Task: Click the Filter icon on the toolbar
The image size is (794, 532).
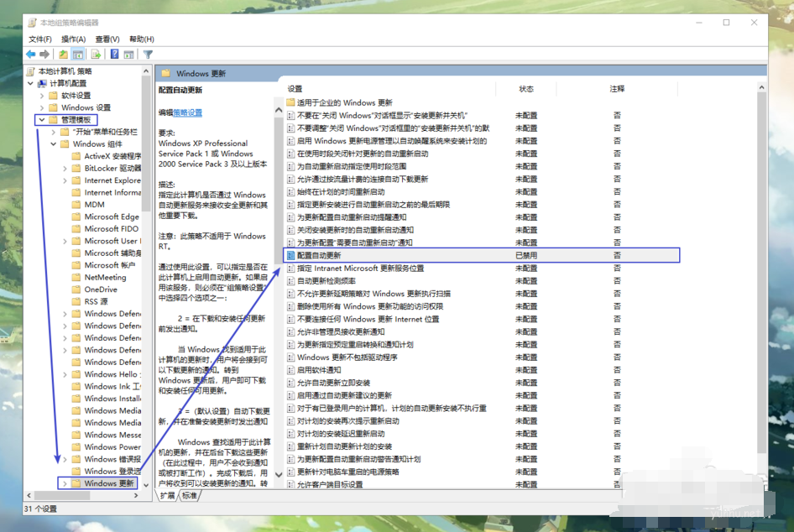Action: 149,54
